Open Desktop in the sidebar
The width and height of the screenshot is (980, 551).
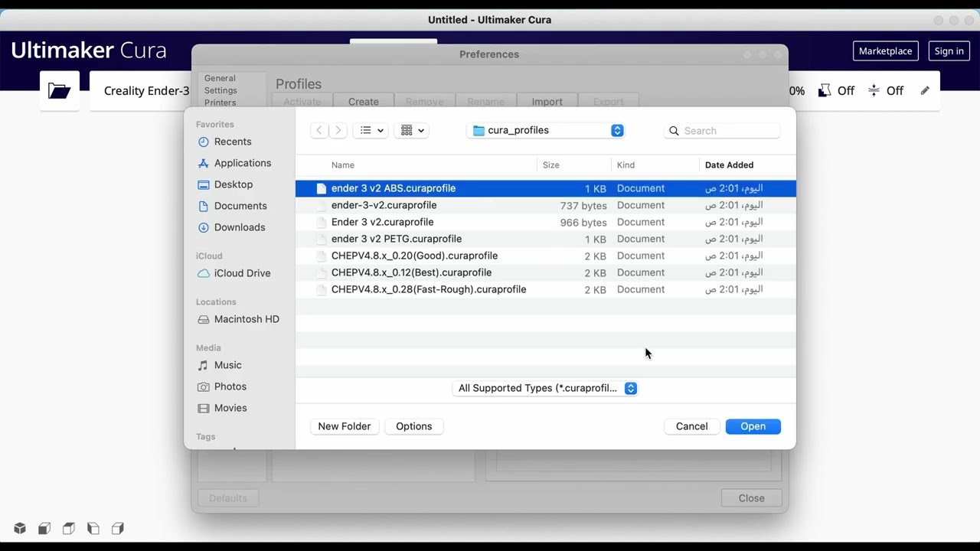(x=234, y=184)
